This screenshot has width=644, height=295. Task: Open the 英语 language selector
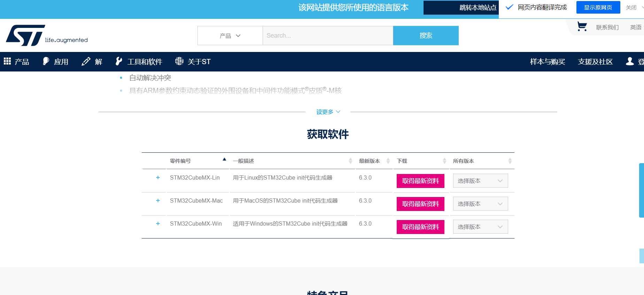[x=636, y=27]
